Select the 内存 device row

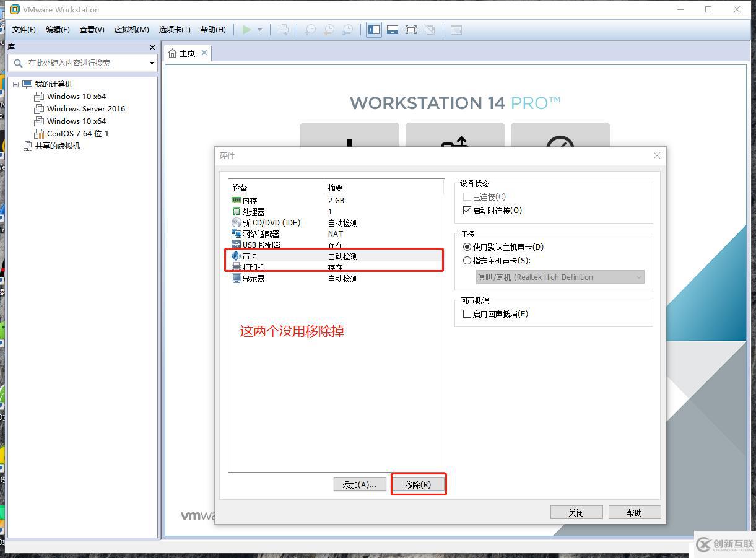[336, 201]
